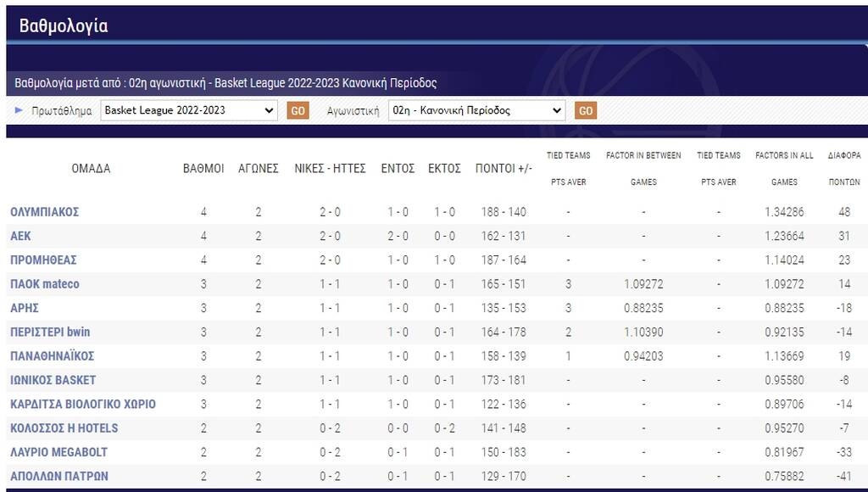Open ΑΠΟΛΛΩΝ ΠΑΤΡΩΝ team link

click(59, 476)
